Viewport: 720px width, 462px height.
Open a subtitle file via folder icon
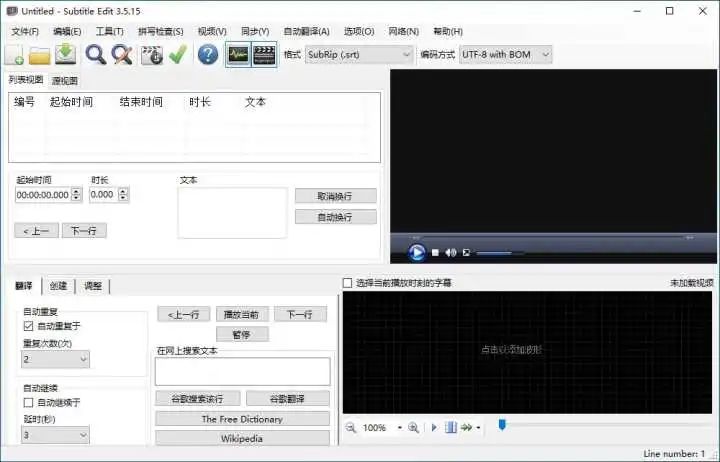(40, 54)
